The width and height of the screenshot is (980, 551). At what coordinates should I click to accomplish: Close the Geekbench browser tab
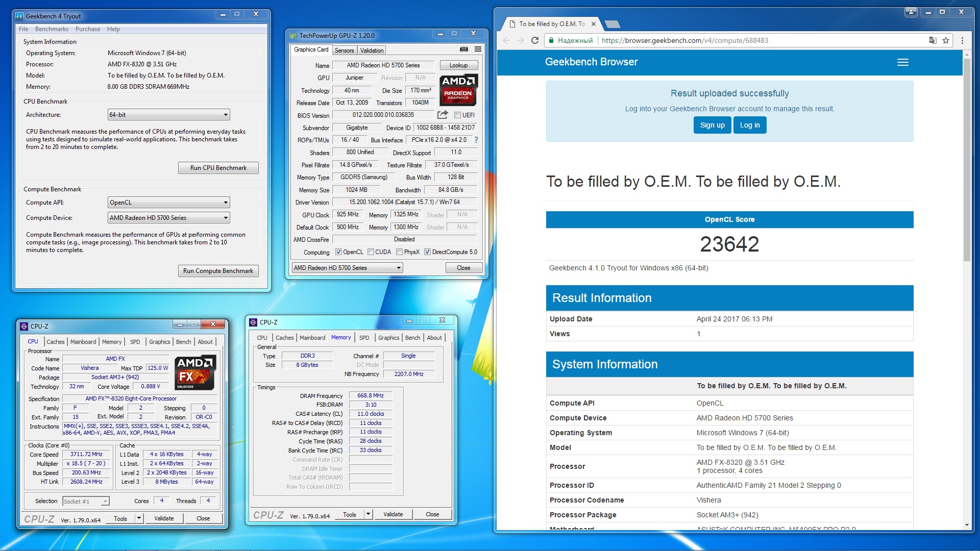pos(594,24)
